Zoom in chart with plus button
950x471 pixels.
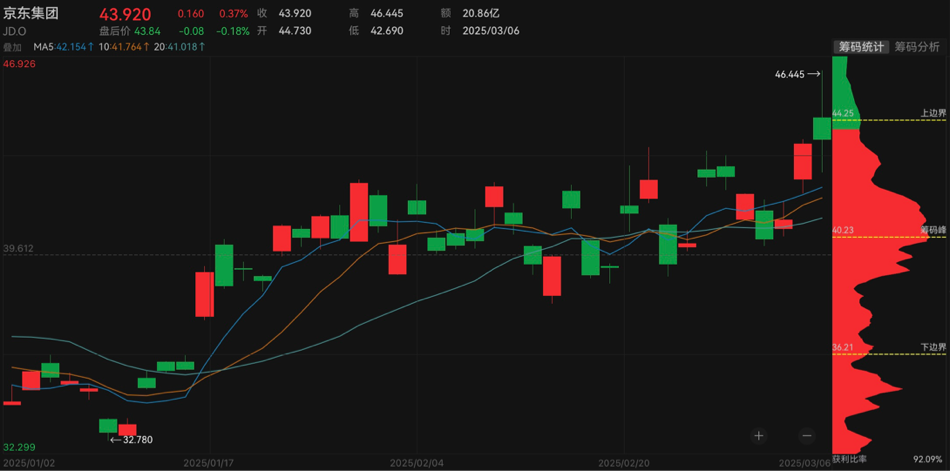(x=759, y=435)
